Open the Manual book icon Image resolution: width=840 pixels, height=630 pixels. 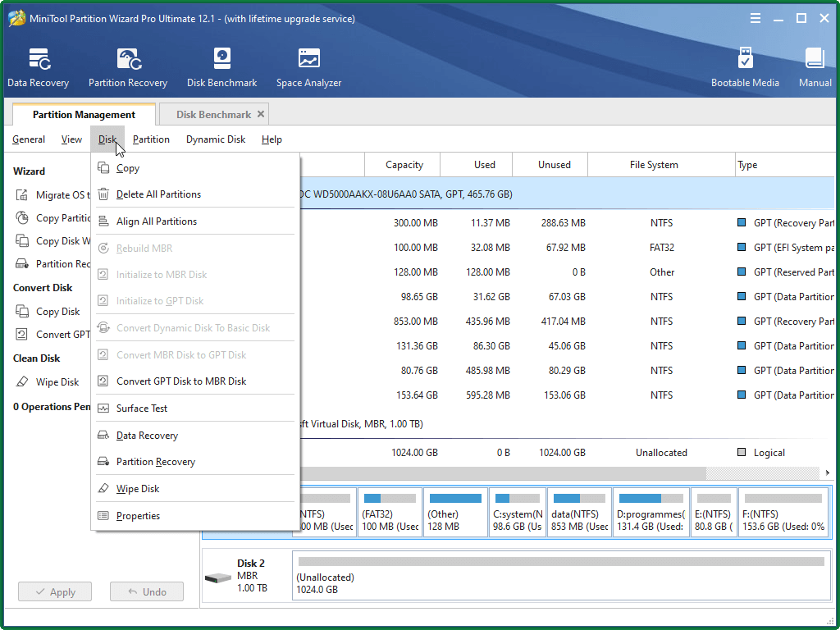[x=815, y=59]
